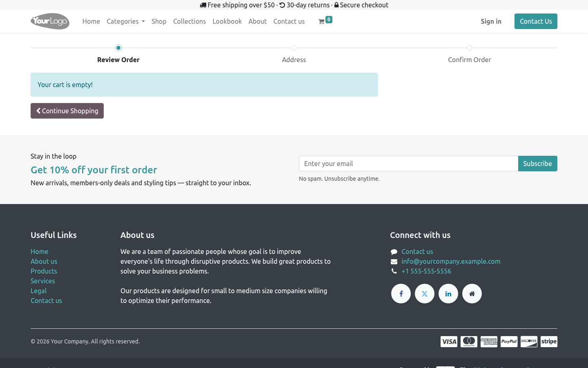The height and width of the screenshot is (368, 588).
Task: Open Contact us in the top navigation
Action: click(289, 21)
